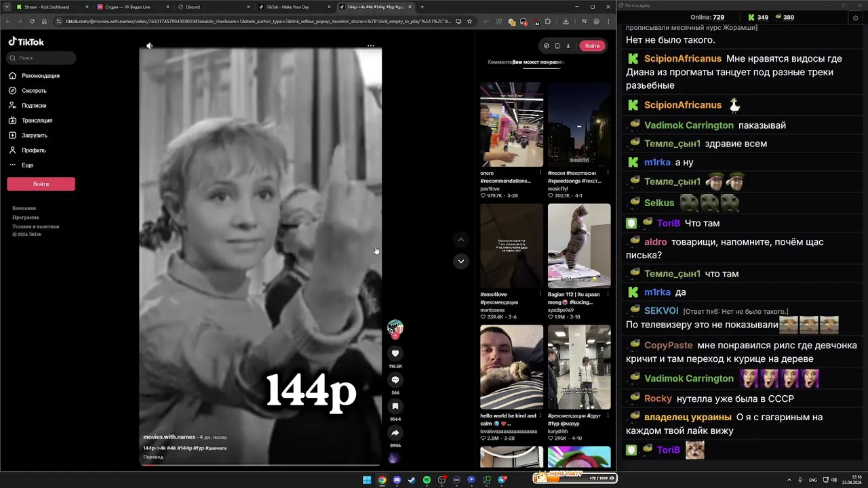Open Рекомендации in TikTok sidebar
Viewport: 868px width, 488px height.
34,75
